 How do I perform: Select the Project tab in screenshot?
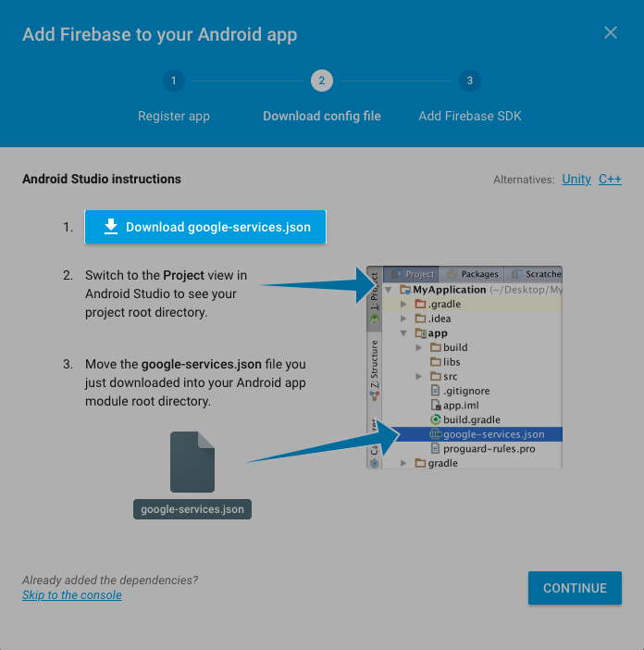coord(412,274)
